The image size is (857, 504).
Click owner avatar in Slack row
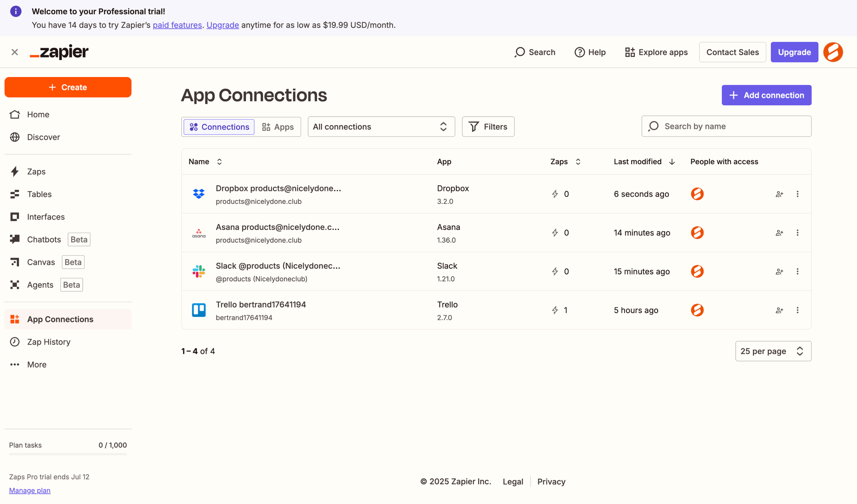[x=697, y=271]
